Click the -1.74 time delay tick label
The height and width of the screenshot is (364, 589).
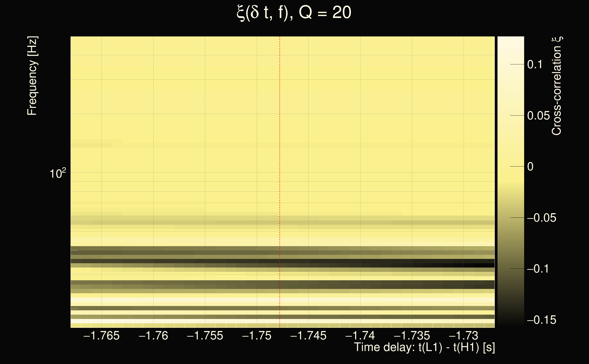[x=360, y=336]
